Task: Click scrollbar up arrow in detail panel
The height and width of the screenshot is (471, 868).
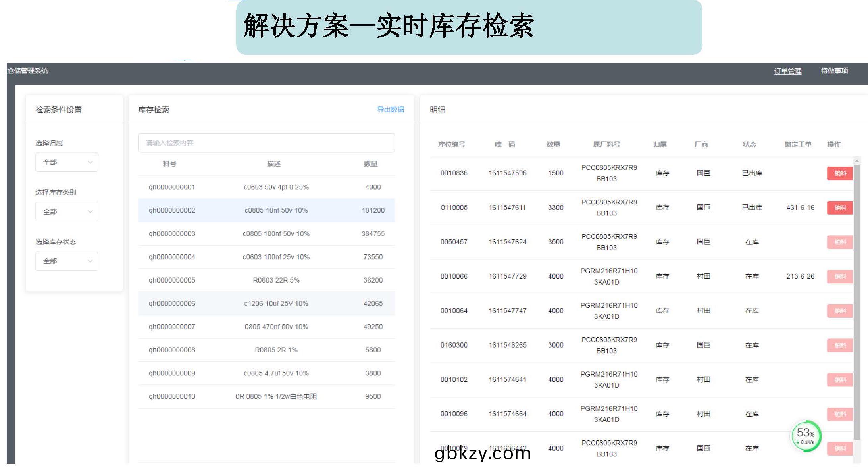Action: [857, 160]
